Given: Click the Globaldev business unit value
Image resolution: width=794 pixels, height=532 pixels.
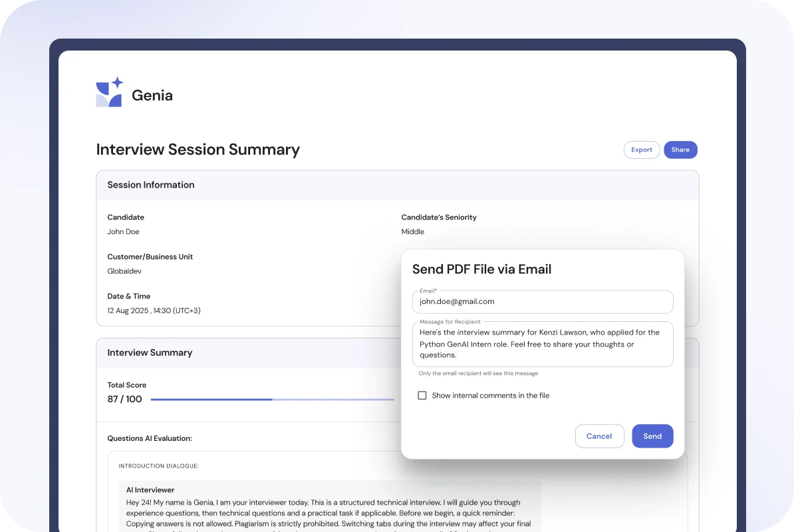Looking at the screenshot, I should 124,271.
